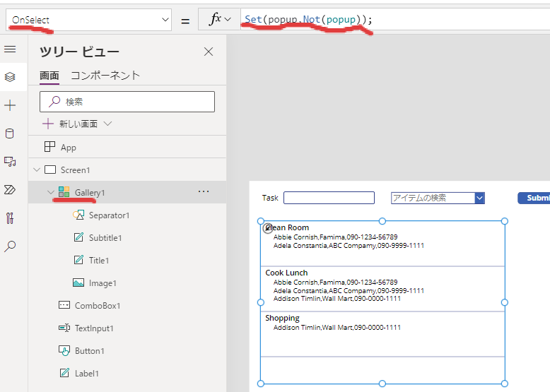Switch to the コンポーネント tab

point(105,76)
